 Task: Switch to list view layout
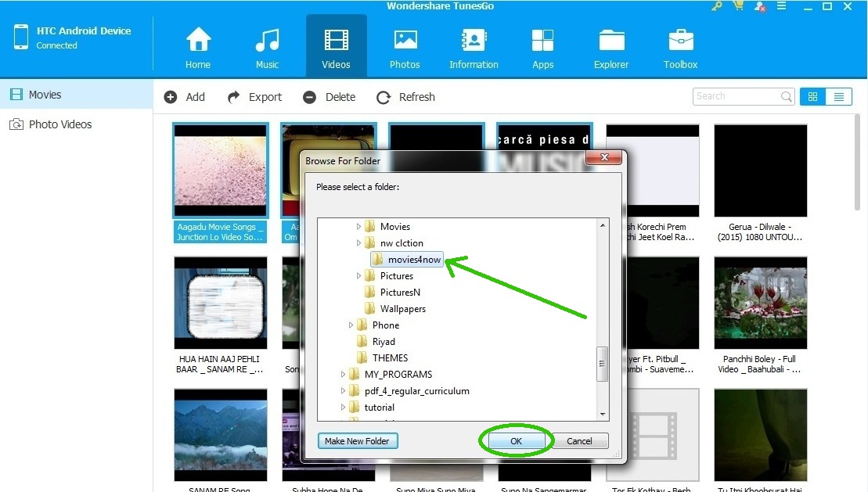click(x=838, y=97)
